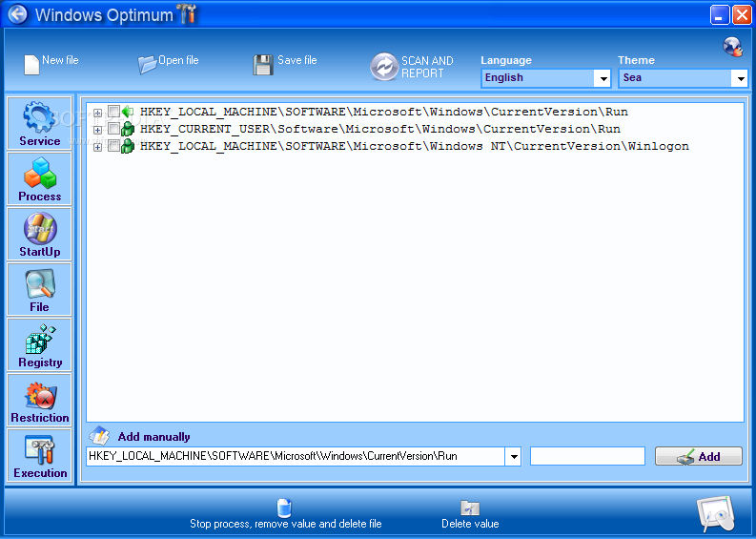756x539 pixels.
Task: Open the Process section cubes icon
Action: tap(40, 173)
